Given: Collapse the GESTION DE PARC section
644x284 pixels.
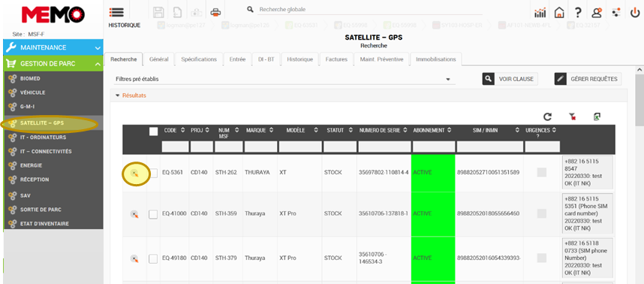Looking at the screenshot, I should [53, 64].
